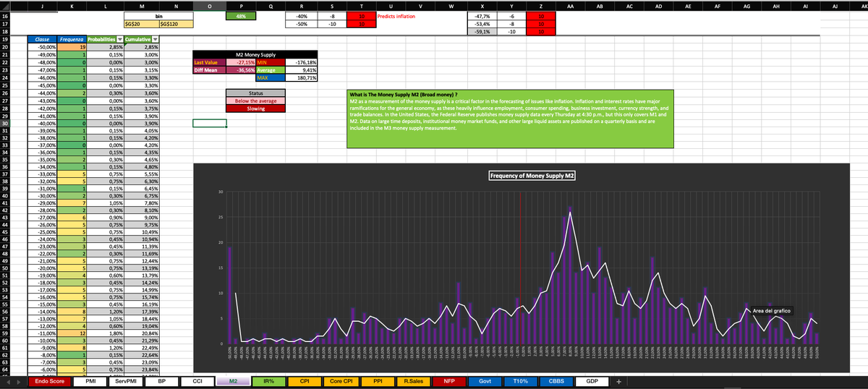Go to previous sheet using tab arrow

click(7, 380)
